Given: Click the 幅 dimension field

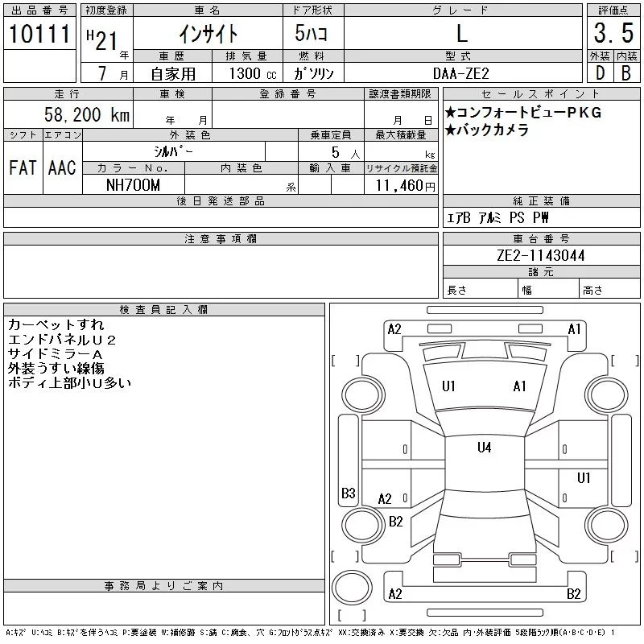Looking at the screenshot, I should pyautogui.click(x=549, y=289).
